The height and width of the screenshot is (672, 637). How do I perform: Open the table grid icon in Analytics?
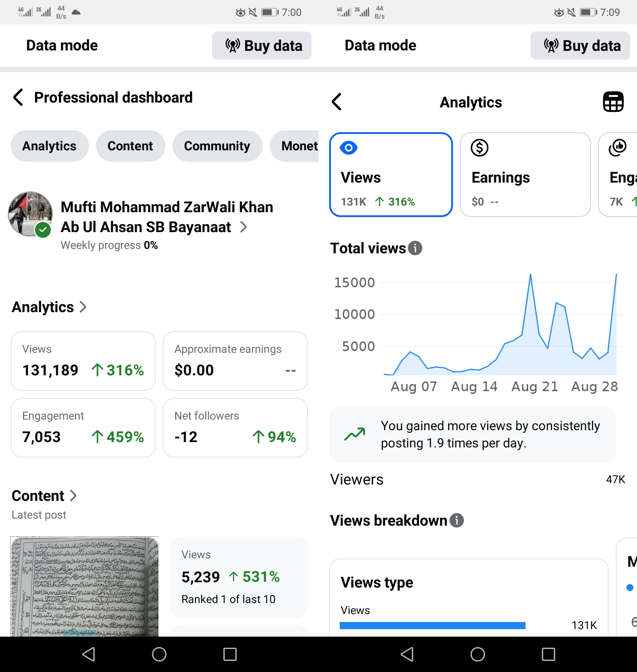pyautogui.click(x=613, y=102)
